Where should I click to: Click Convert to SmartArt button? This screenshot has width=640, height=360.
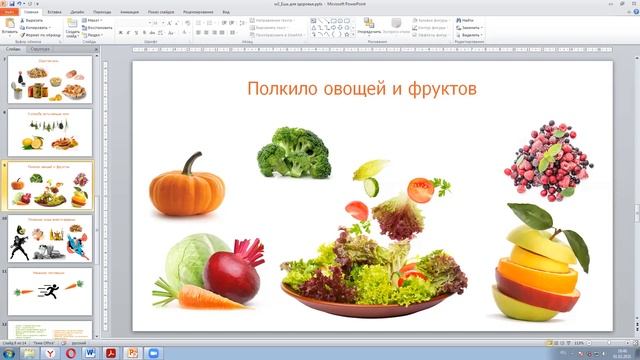(278, 35)
